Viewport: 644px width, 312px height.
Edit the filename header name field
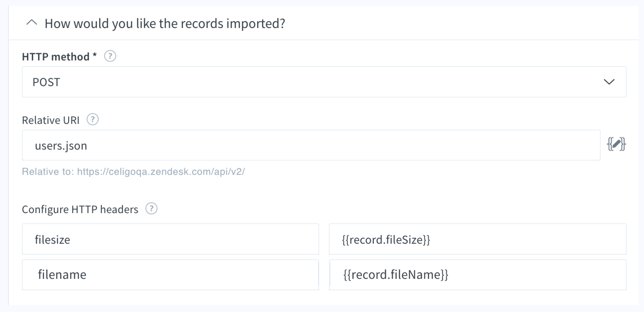170,275
